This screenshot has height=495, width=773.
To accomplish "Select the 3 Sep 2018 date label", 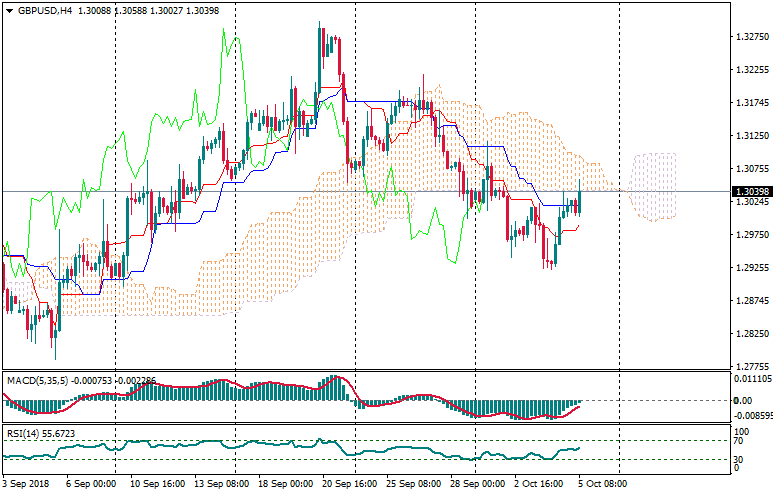I will [x=28, y=482].
